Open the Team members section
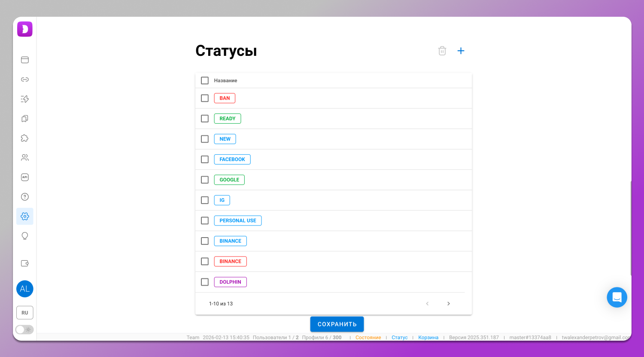 pos(24,158)
